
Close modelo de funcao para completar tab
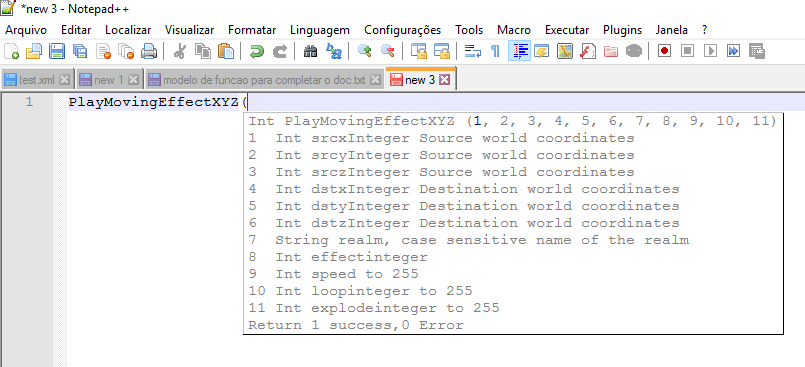pos(375,80)
